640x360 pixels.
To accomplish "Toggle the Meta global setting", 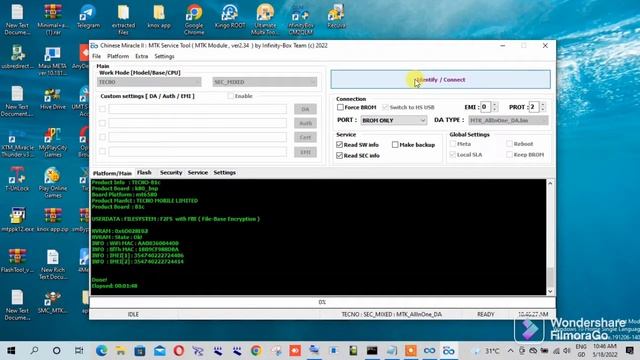I will [x=453, y=144].
